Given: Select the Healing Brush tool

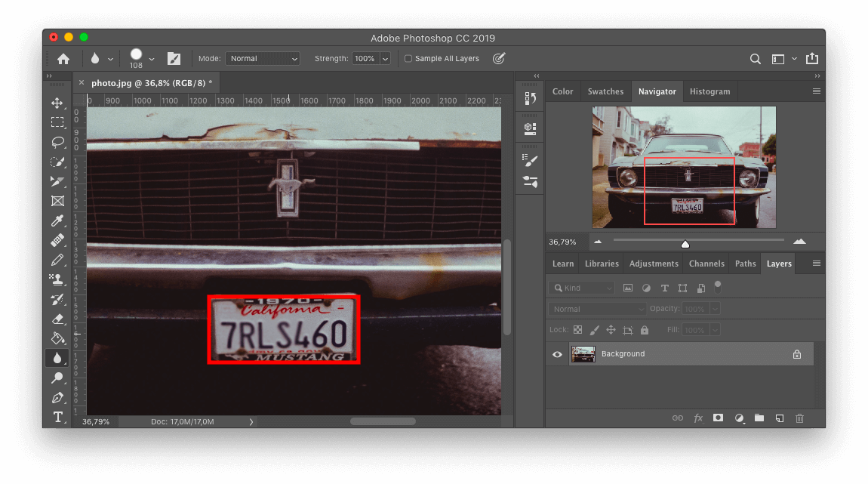Looking at the screenshot, I should tap(57, 240).
